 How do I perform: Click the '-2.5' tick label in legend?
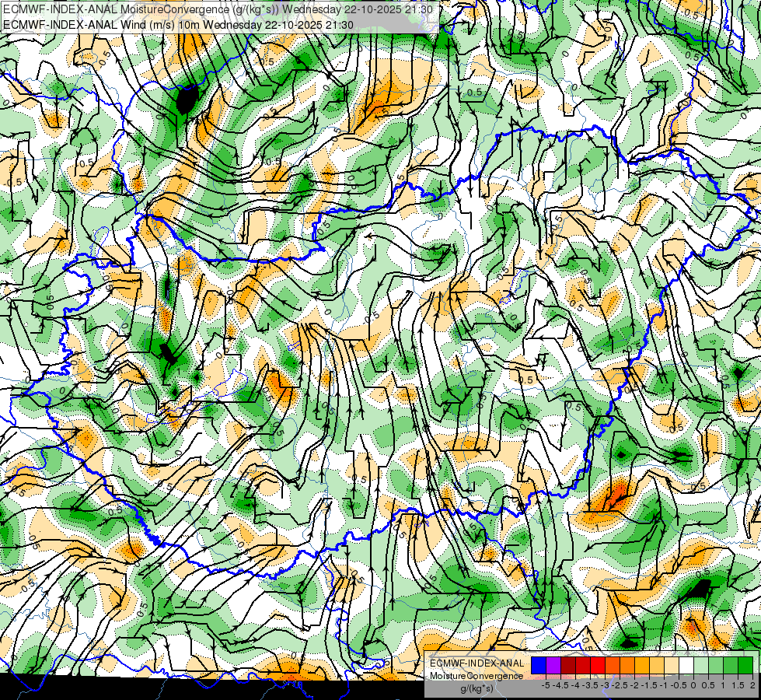(620, 685)
